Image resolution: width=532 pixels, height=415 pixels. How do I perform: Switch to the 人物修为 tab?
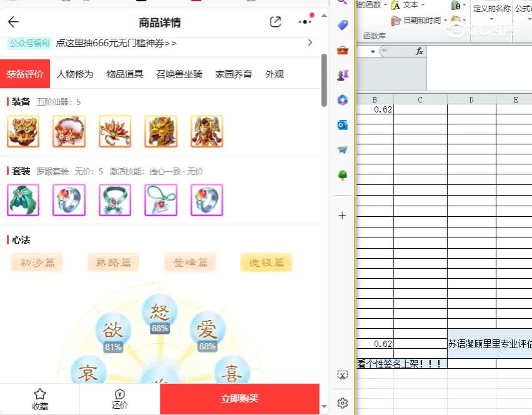pos(74,73)
